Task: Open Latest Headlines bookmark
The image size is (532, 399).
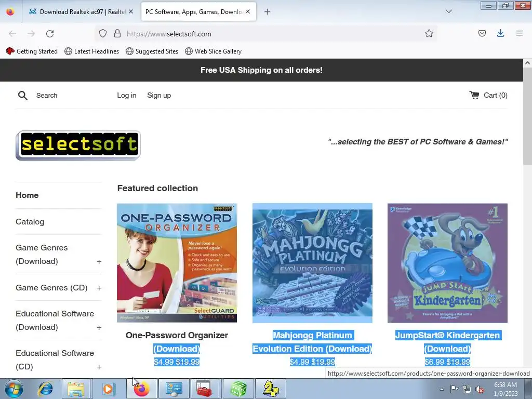Action: pyautogui.click(x=91, y=51)
